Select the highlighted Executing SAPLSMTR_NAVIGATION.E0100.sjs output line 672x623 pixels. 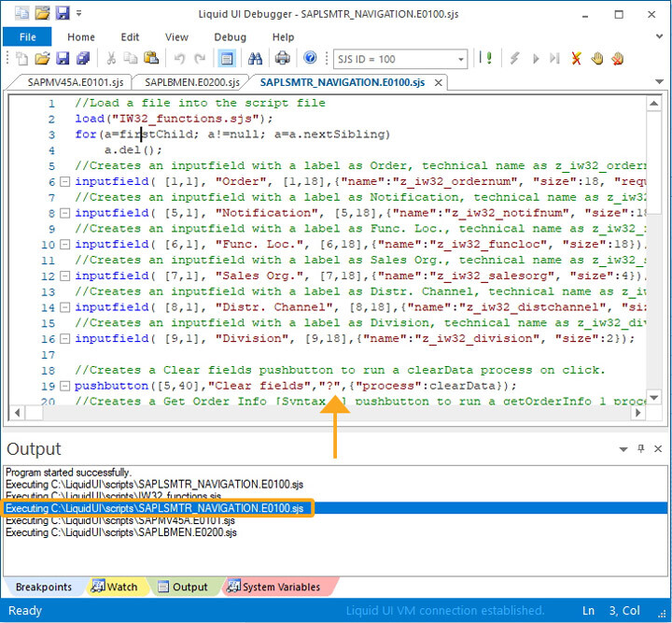click(335, 508)
